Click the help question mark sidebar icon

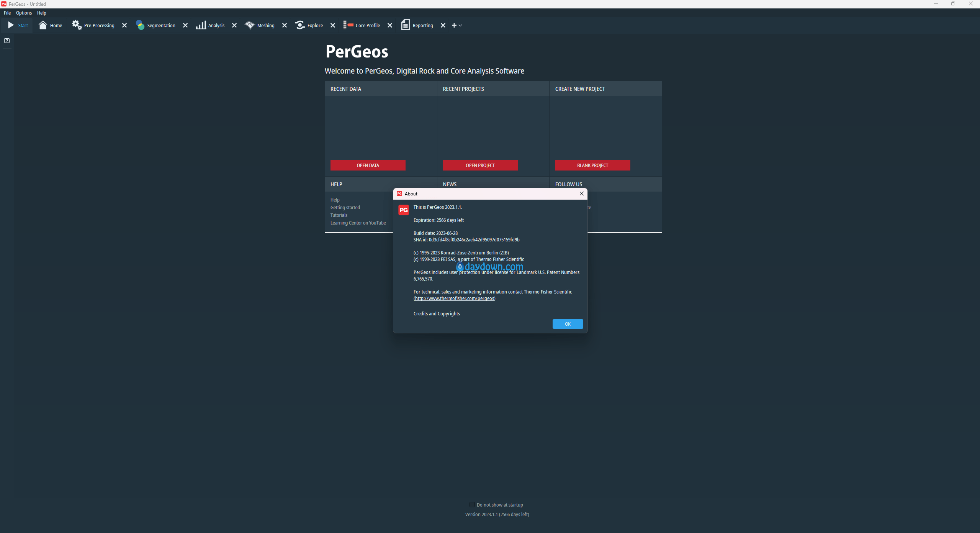pyautogui.click(x=7, y=41)
